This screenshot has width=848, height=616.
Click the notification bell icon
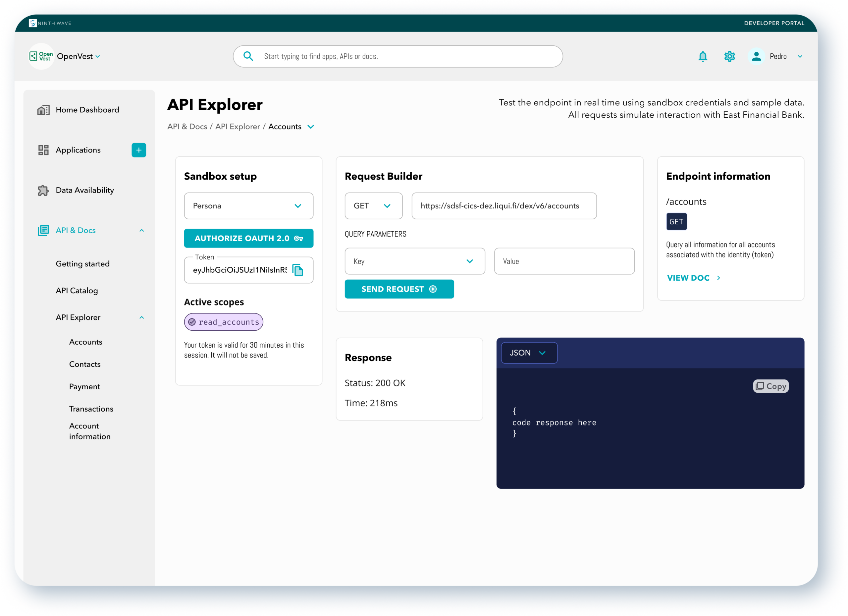(703, 56)
